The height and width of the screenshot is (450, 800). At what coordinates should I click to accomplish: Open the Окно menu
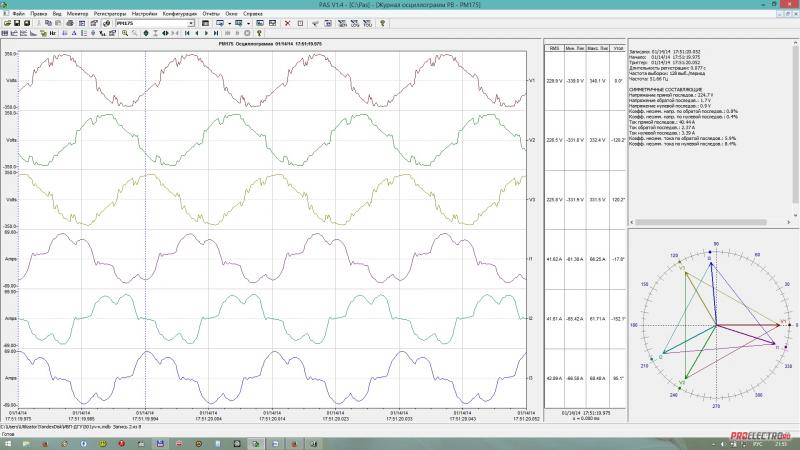pos(232,14)
